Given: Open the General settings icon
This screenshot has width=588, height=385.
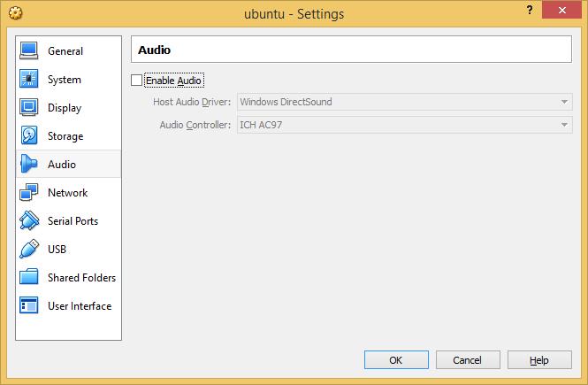Looking at the screenshot, I should point(29,50).
